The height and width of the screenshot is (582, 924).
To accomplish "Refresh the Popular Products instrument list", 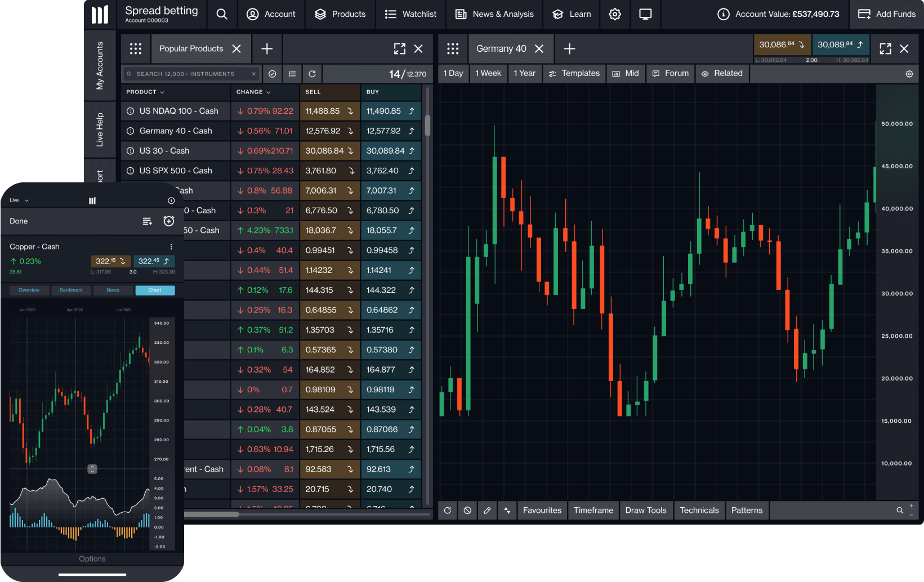I will click(312, 73).
